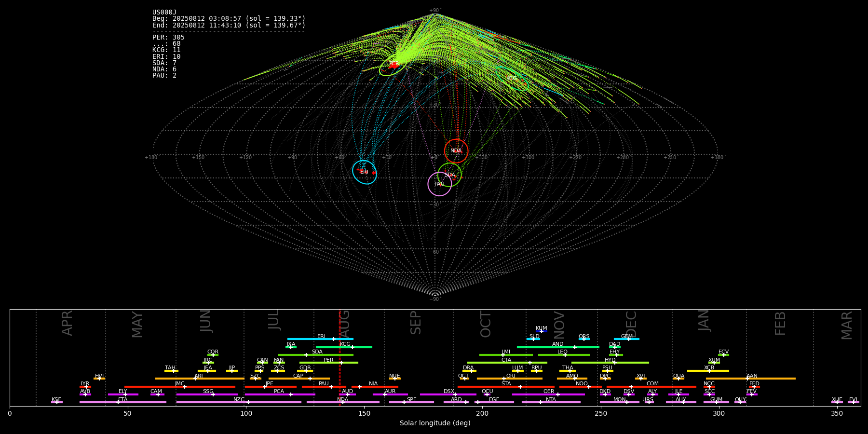The width and height of the screenshot is (868, 434).
Task: Click the NDA: 6 count entry
Action: 164,69
